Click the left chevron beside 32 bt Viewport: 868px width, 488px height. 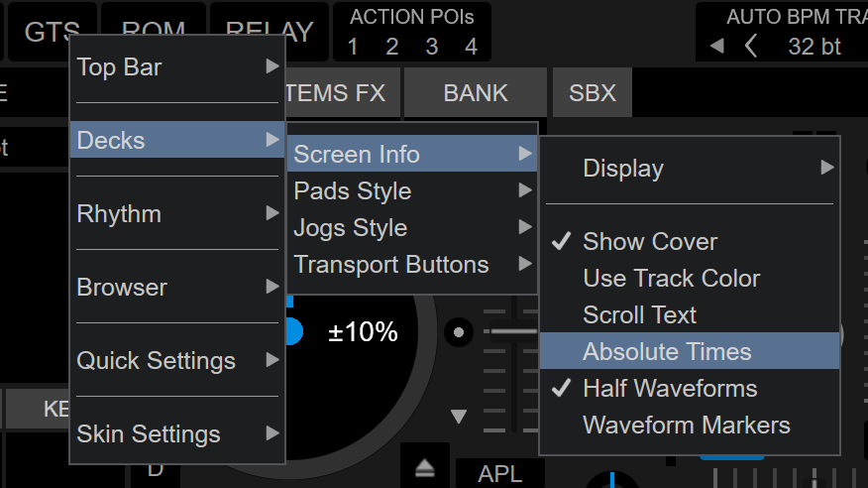tap(751, 46)
